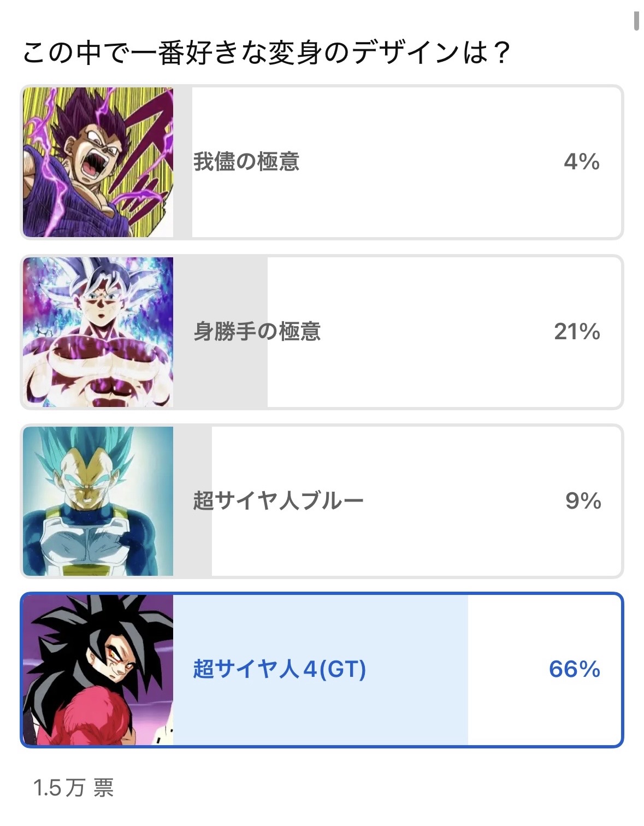Screen dimensions: 644x826
Task: Click the blue 66% result figure
Action: tap(574, 670)
